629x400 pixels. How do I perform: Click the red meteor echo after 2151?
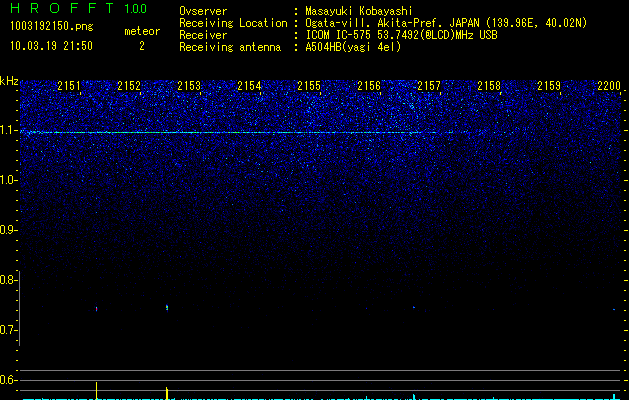pos(96,309)
